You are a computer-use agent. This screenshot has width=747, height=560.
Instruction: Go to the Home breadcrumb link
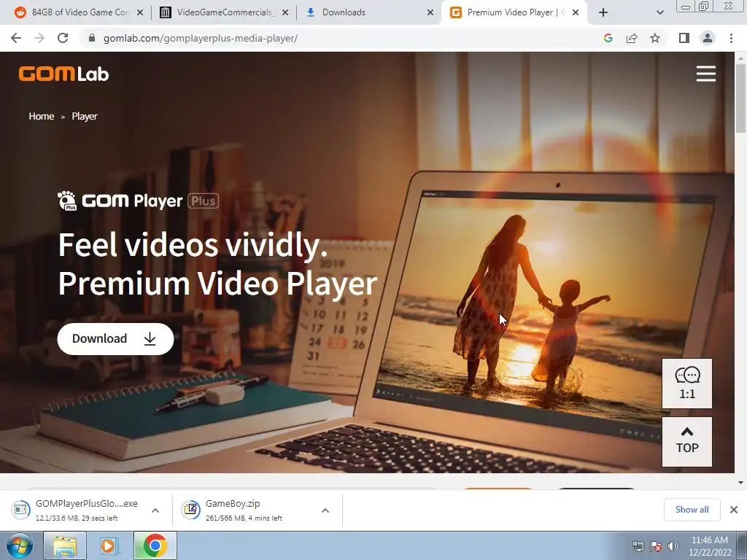tap(41, 116)
